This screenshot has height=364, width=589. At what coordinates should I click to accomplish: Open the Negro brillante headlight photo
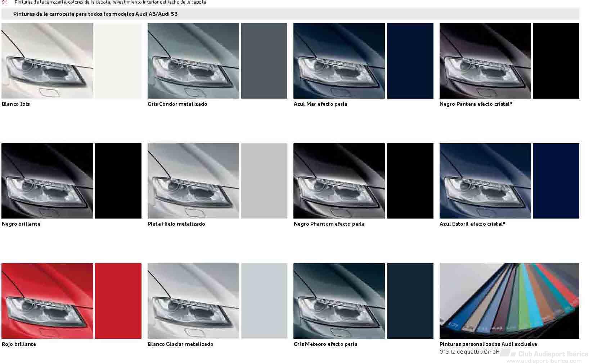tap(47, 181)
